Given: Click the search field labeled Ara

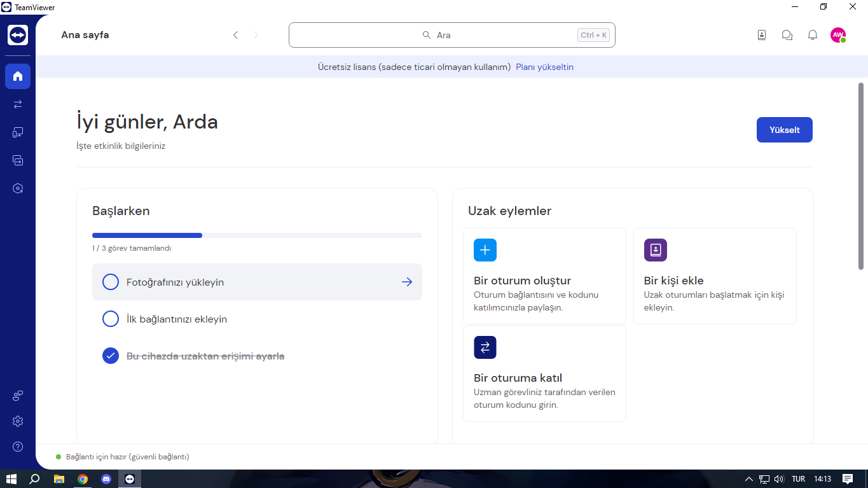Looking at the screenshot, I should (452, 35).
